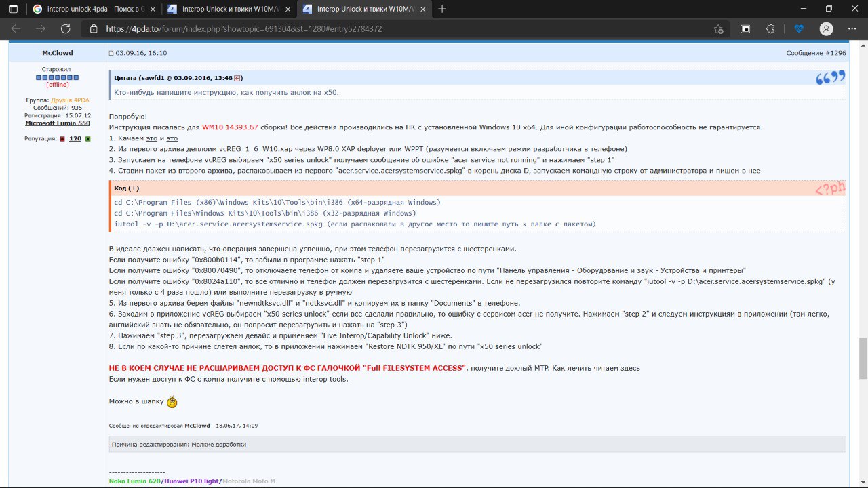Open the McClowd link in the edited-by note

tap(197, 426)
